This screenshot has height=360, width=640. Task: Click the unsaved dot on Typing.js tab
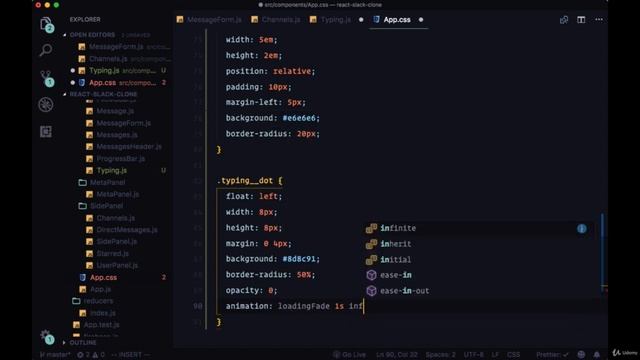(361, 20)
